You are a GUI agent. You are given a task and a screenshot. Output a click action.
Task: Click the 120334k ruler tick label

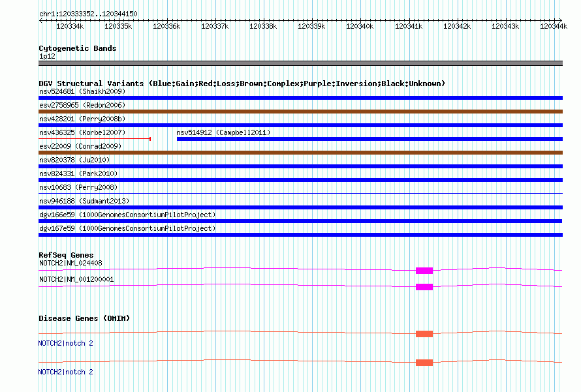click(x=70, y=26)
